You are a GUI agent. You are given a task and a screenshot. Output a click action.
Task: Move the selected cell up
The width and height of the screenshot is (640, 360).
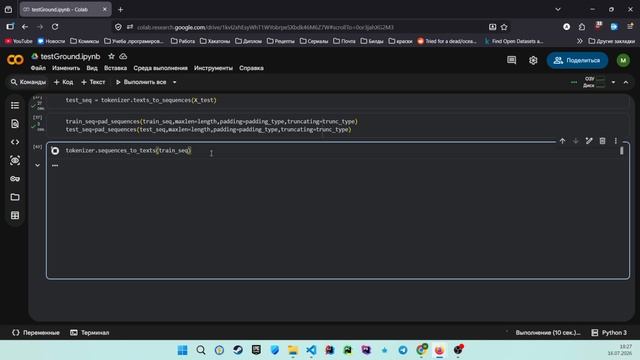point(562,141)
